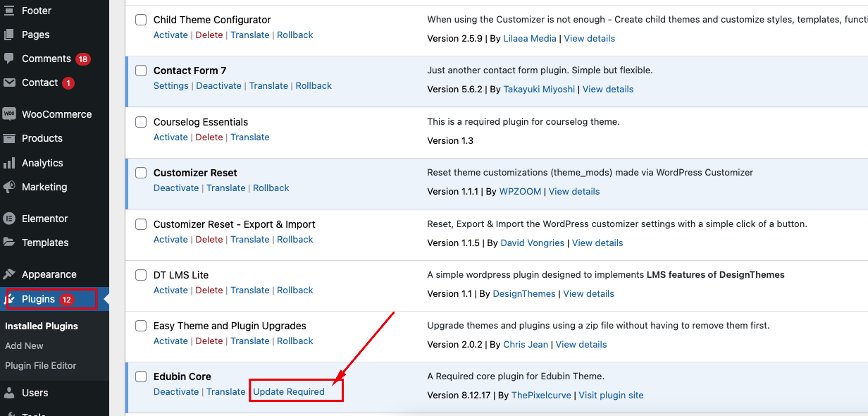Activate Child Theme Configurator plugin
The height and width of the screenshot is (416, 868).
coord(170,35)
